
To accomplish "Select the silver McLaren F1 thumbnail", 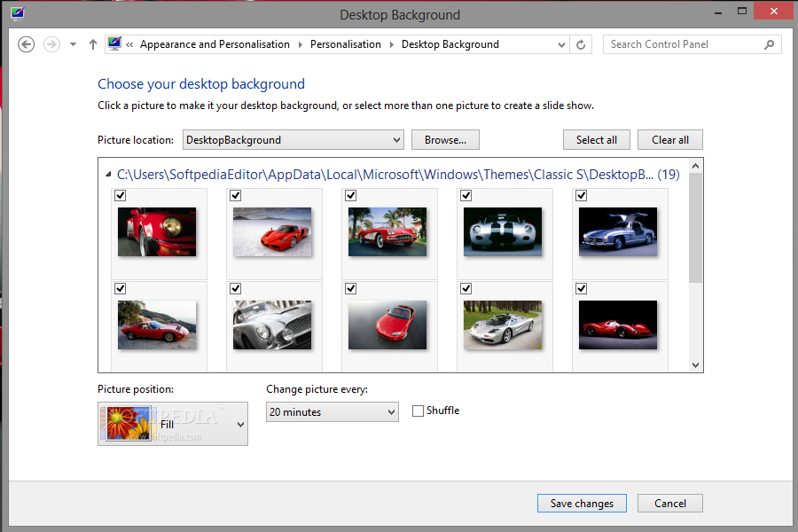I will coord(503,325).
